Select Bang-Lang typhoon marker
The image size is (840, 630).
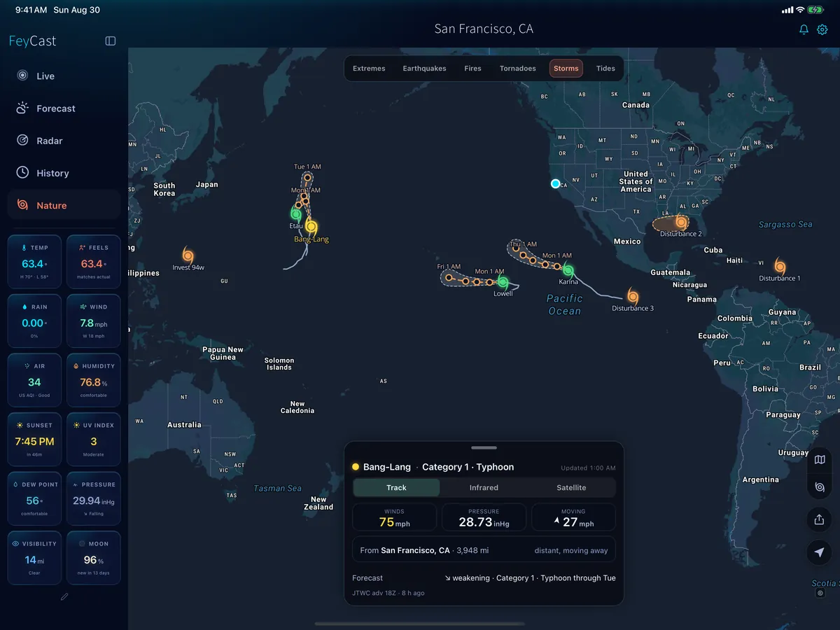[311, 227]
